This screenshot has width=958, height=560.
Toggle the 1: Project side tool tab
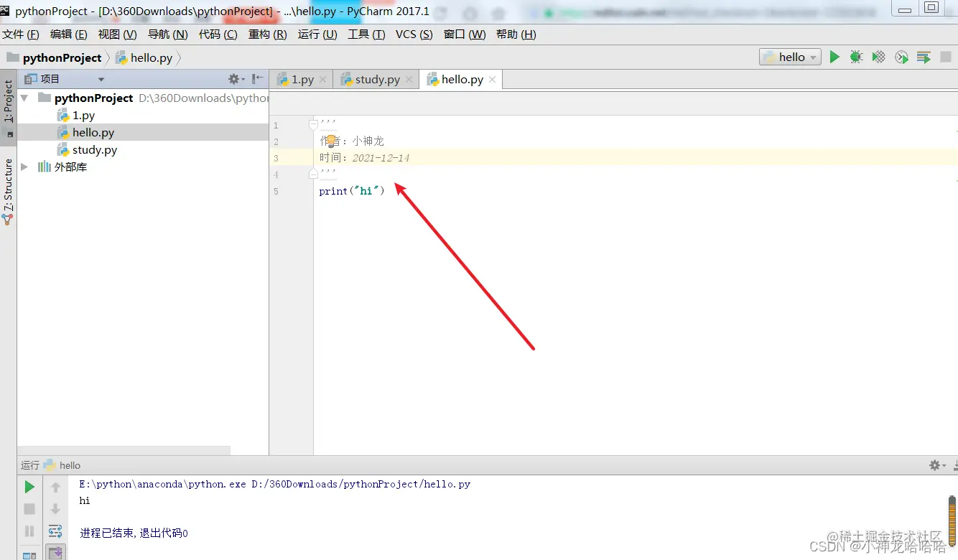pos(9,108)
